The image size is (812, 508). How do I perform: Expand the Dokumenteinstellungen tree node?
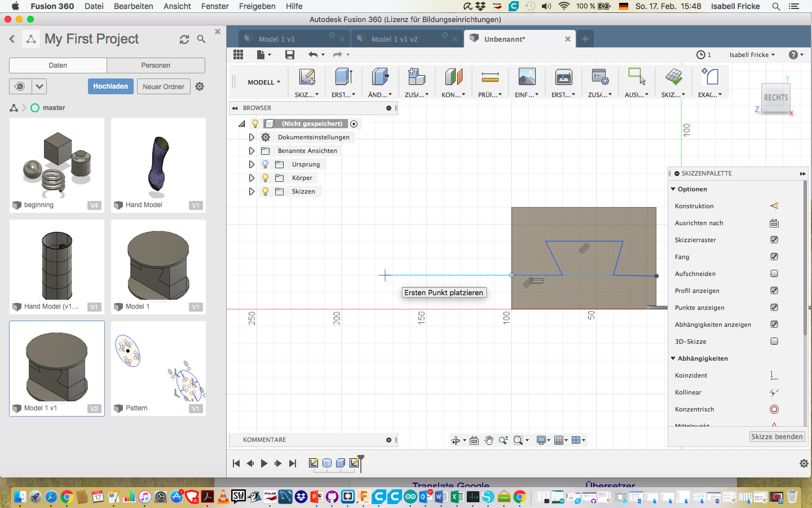tap(251, 137)
